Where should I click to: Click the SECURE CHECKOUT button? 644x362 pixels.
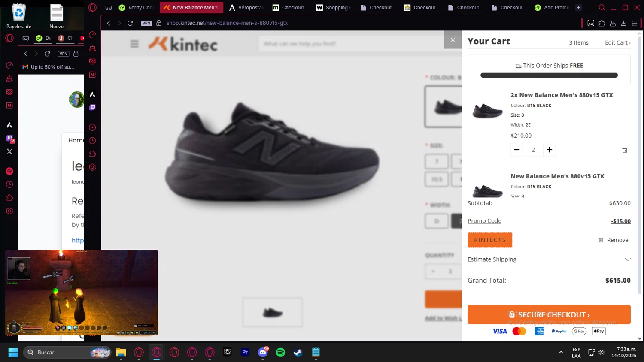pos(549,314)
